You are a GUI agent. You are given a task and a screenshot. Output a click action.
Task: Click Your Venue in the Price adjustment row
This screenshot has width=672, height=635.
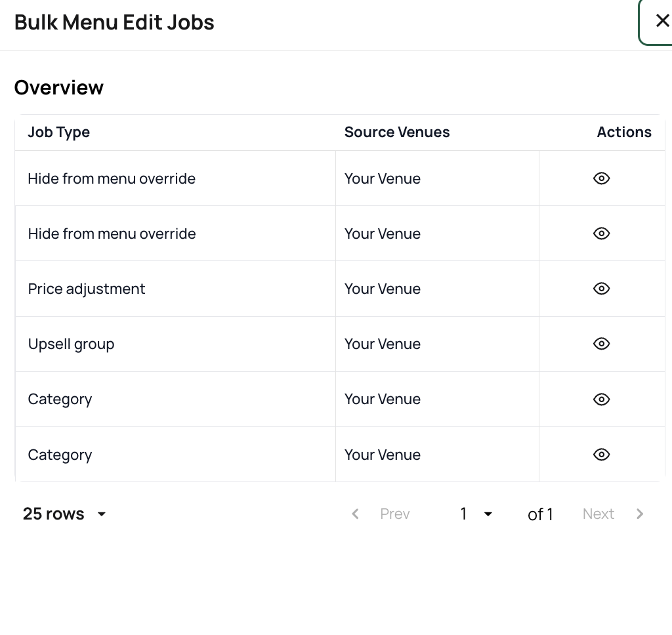(x=383, y=289)
